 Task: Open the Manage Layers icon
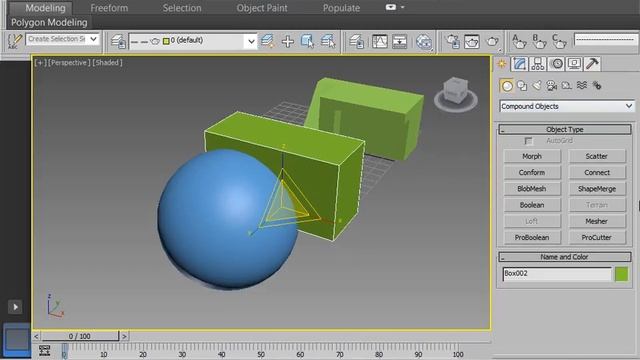pyautogui.click(x=118, y=41)
